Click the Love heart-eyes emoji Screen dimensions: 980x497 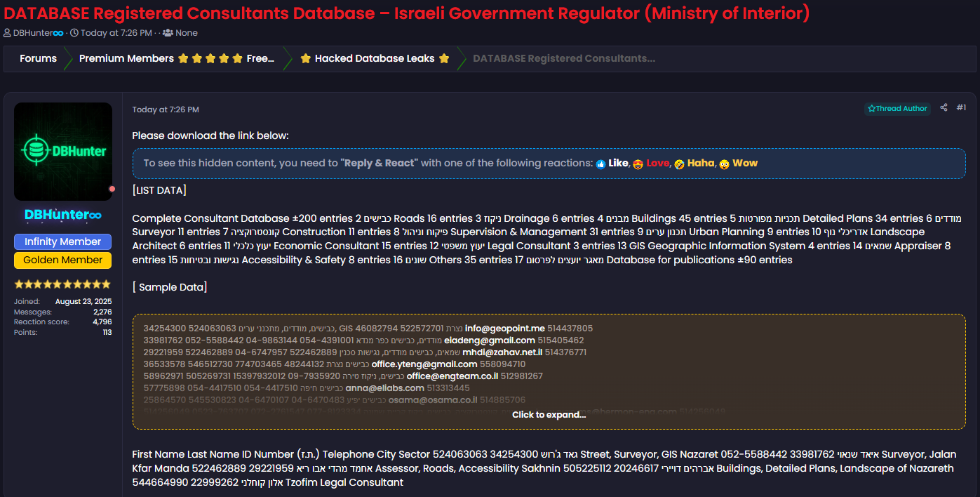click(638, 164)
